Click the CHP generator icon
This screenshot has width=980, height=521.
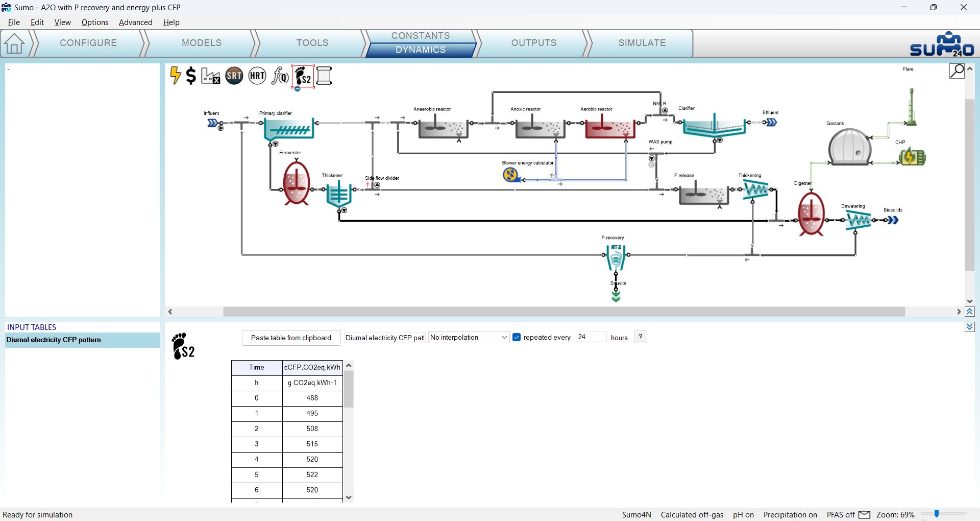point(913,157)
